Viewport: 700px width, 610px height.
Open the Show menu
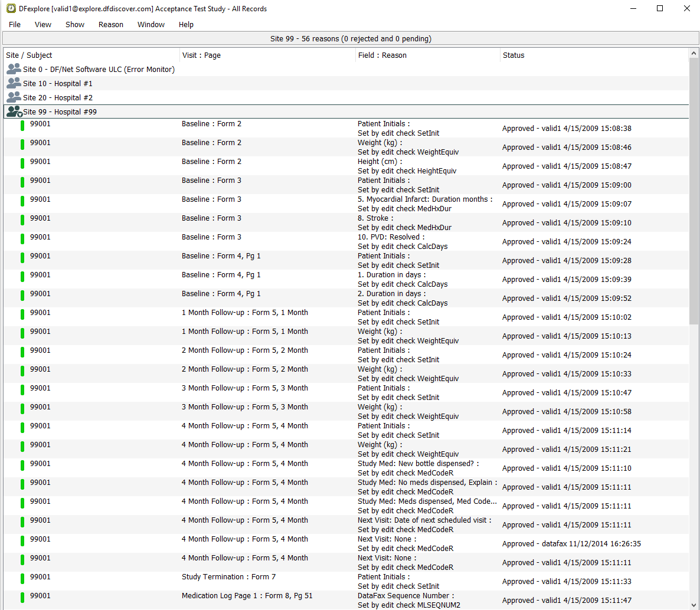tap(75, 24)
